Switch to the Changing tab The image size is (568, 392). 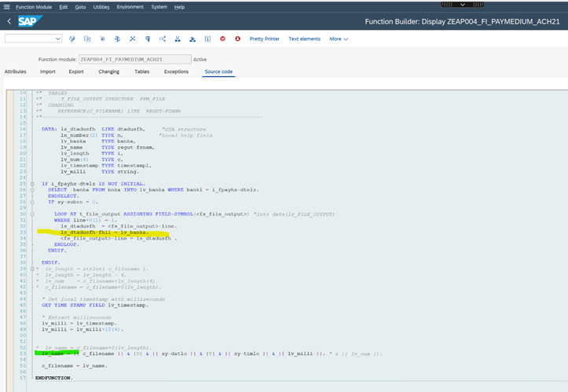[x=108, y=71]
